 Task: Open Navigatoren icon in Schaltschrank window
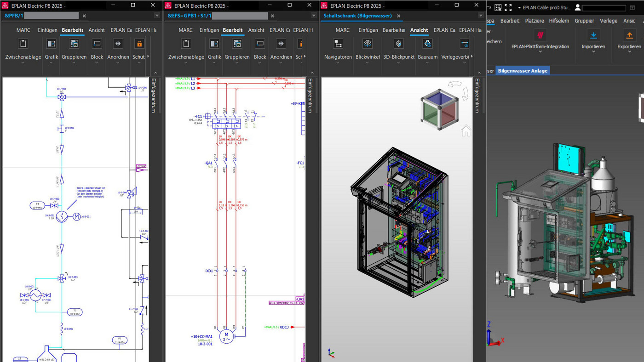(338, 44)
